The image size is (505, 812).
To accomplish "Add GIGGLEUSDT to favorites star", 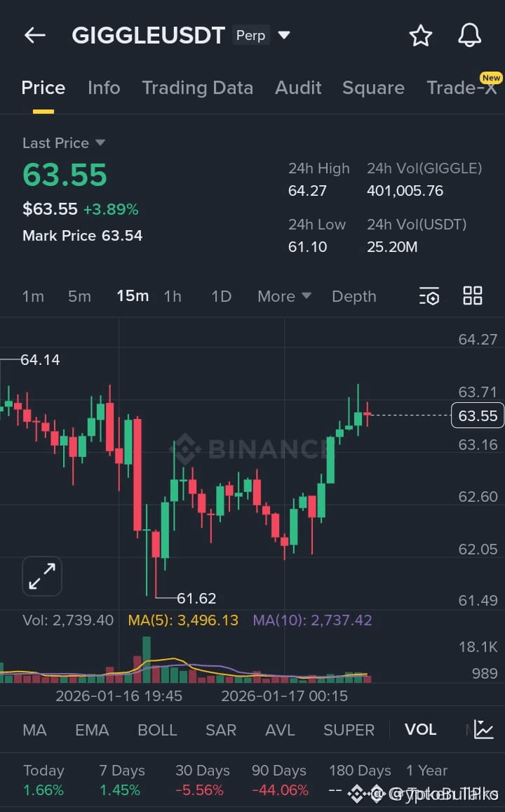I will [420, 36].
